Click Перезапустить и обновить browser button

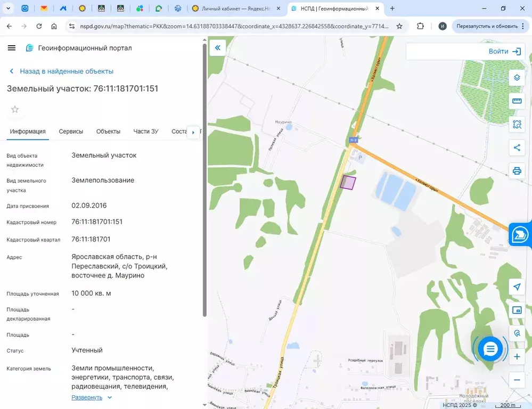pyautogui.click(x=487, y=26)
